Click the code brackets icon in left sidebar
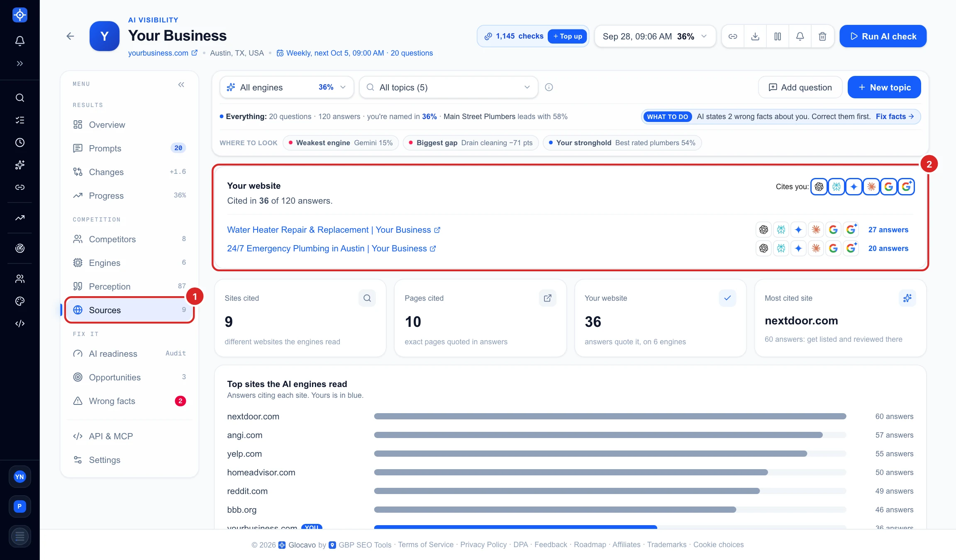The width and height of the screenshot is (956, 560). pos(20,324)
